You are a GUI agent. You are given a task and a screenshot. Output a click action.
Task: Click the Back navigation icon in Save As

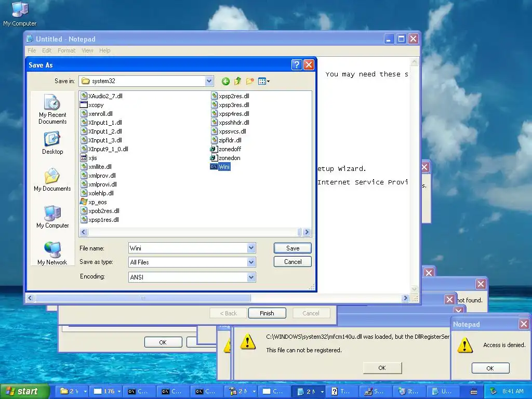click(225, 81)
